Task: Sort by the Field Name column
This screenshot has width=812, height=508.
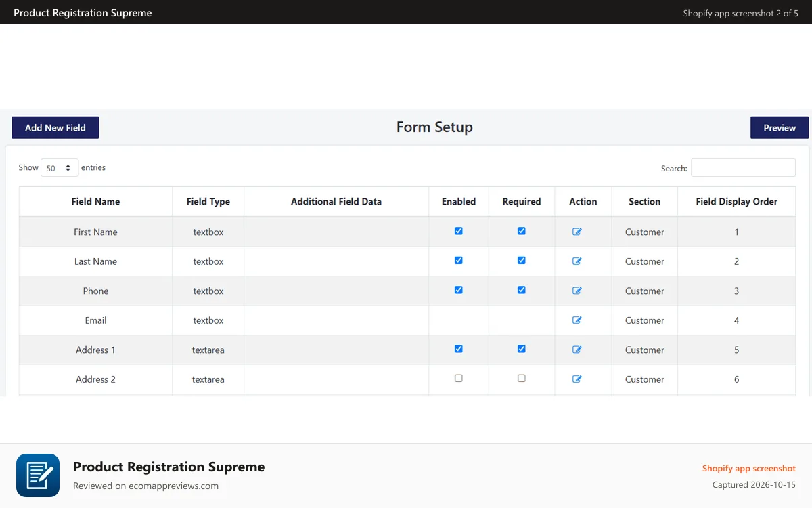Action: (x=95, y=202)
